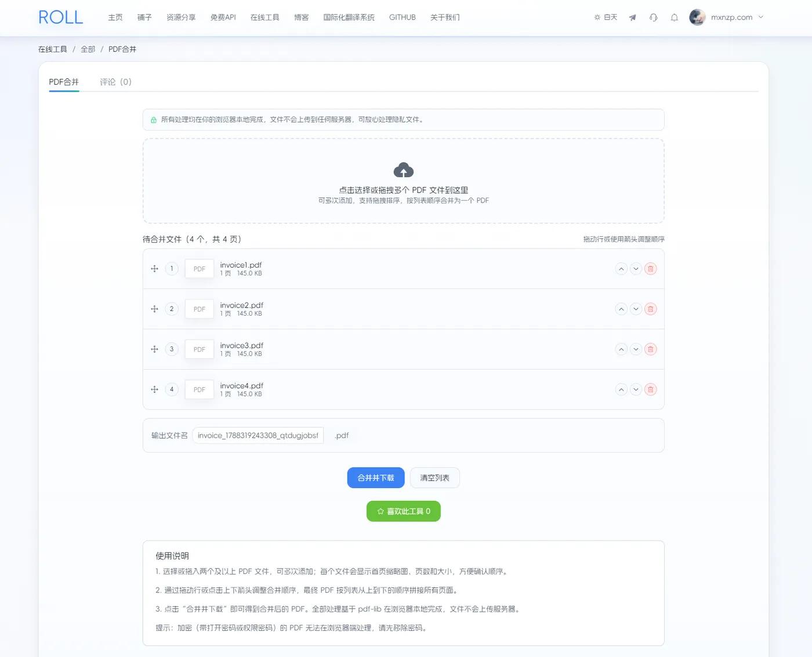
Task: Move invoice4.pdf up with arrow
Action: [x=621, y=389]
